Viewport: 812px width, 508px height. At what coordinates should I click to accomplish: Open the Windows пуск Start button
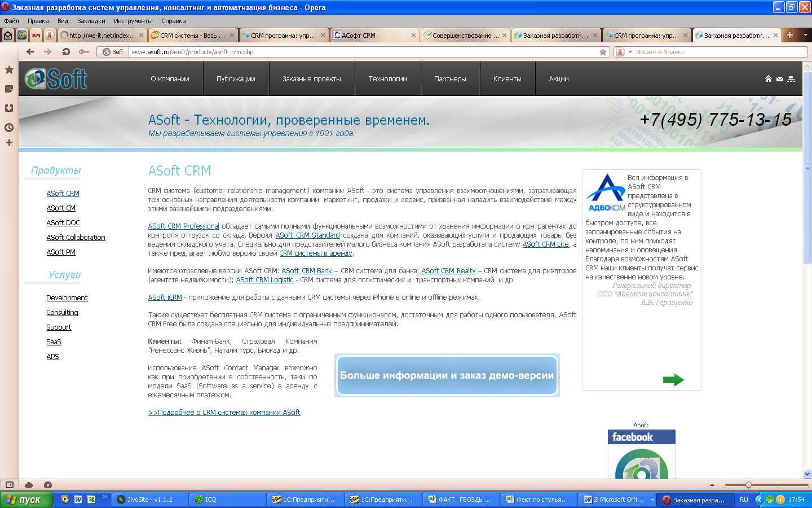click(27, 500)
